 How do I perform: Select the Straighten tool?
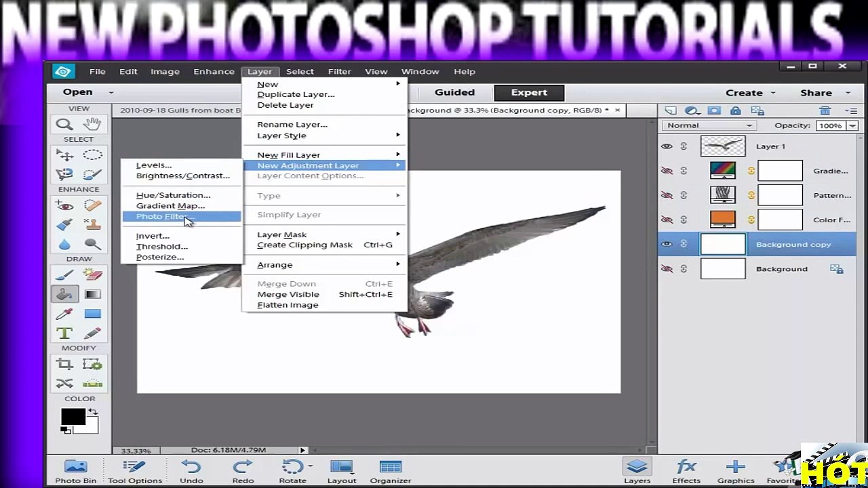tap(93, 384)
